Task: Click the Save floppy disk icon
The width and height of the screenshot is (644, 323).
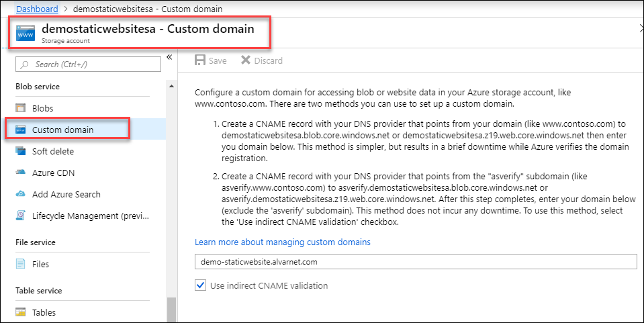Action: [x=200, y=60]
